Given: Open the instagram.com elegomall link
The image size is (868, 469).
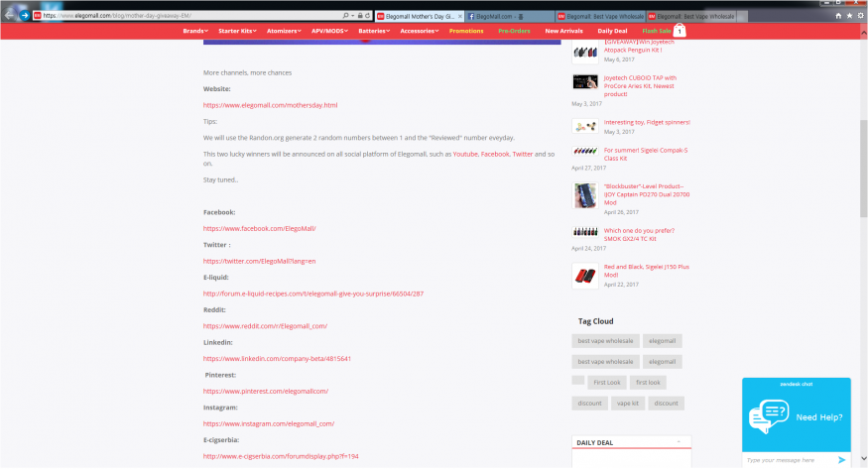Looking at the screenshot, I should [x=269, y=423].
